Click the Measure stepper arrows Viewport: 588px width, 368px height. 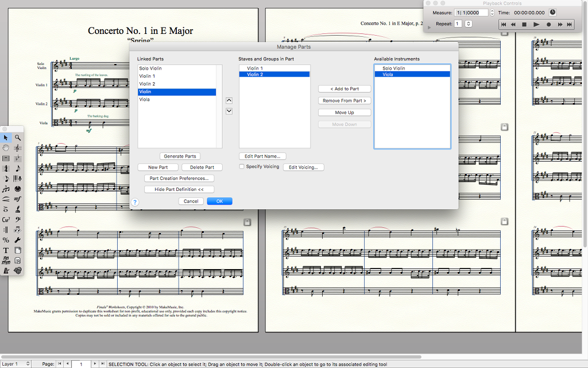coord(492,13)
